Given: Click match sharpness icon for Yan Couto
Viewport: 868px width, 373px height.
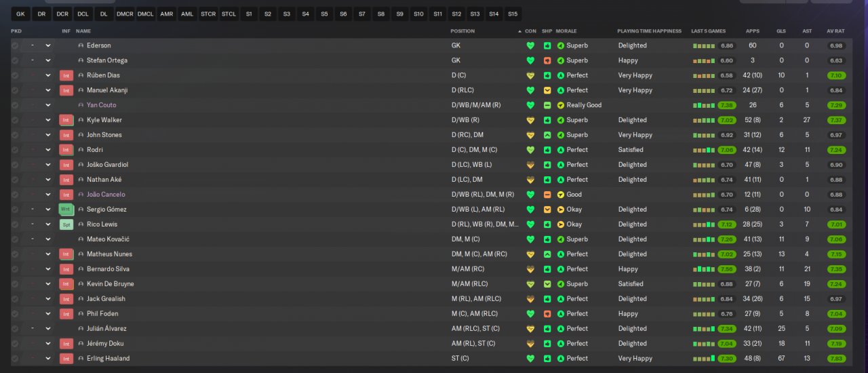Looking at the screenshot, I should pyautogui.click(x=547, y=105).
